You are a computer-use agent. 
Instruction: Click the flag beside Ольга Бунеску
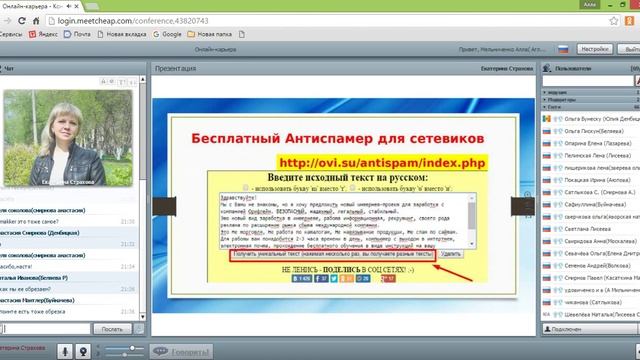(x=547, y=119)
